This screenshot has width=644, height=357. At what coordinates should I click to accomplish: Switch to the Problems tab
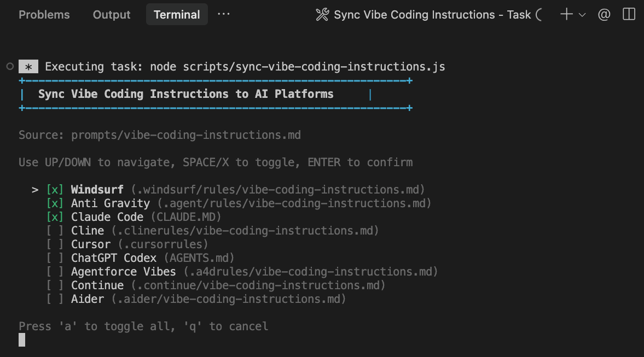(44, 15)
